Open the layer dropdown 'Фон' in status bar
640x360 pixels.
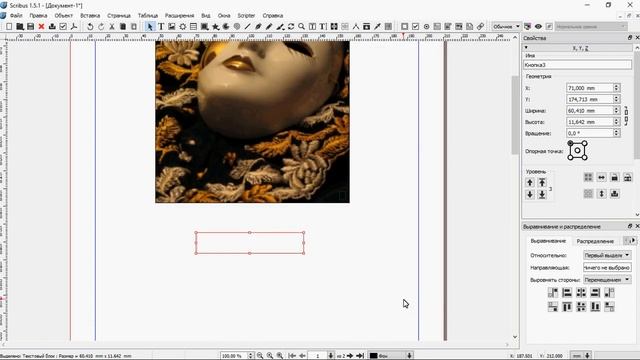[x=391, y=356]
